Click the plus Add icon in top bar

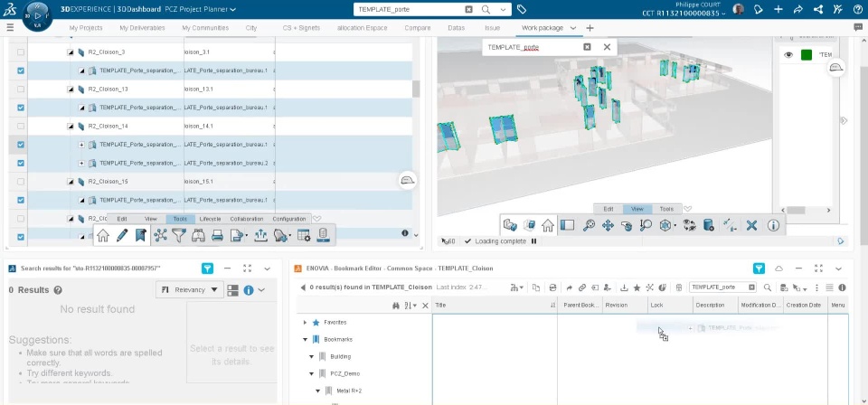(778, 9)
